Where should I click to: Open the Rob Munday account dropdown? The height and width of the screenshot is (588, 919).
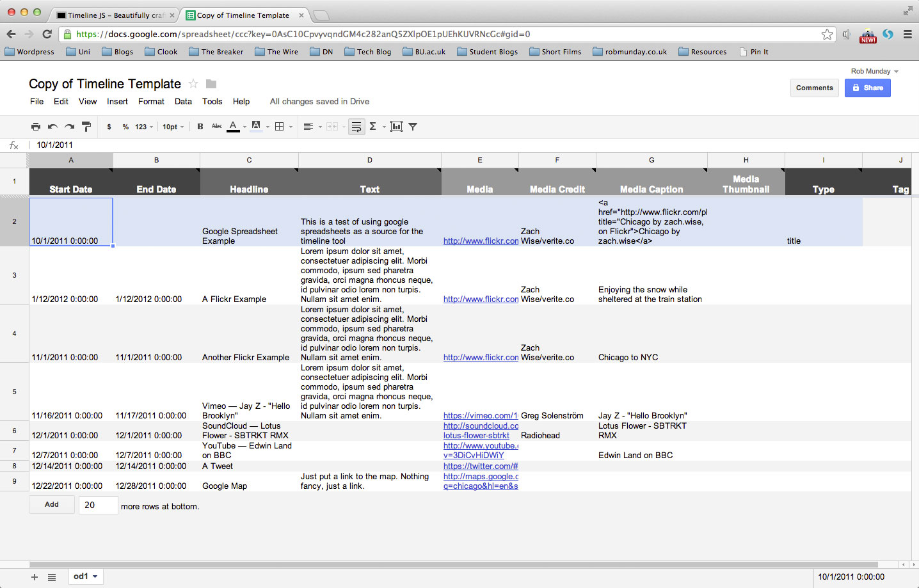coord(874,71)
